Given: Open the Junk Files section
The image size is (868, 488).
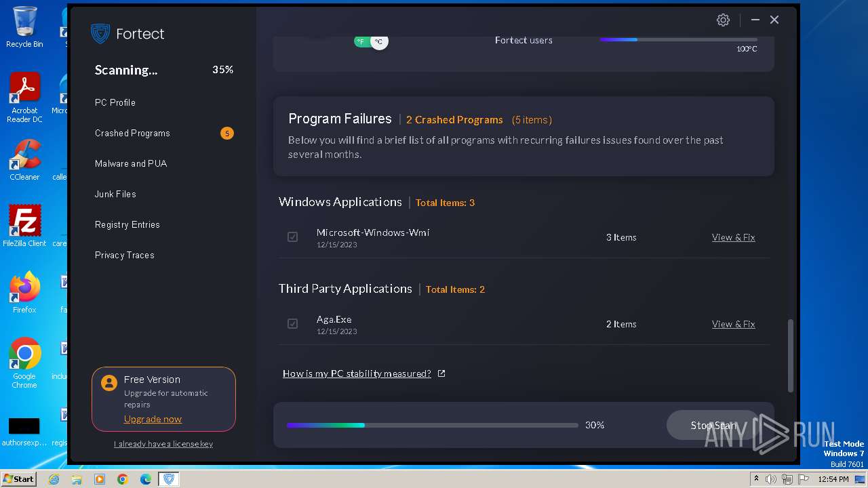Looking at the screenshot, I should tap(115, 194).
